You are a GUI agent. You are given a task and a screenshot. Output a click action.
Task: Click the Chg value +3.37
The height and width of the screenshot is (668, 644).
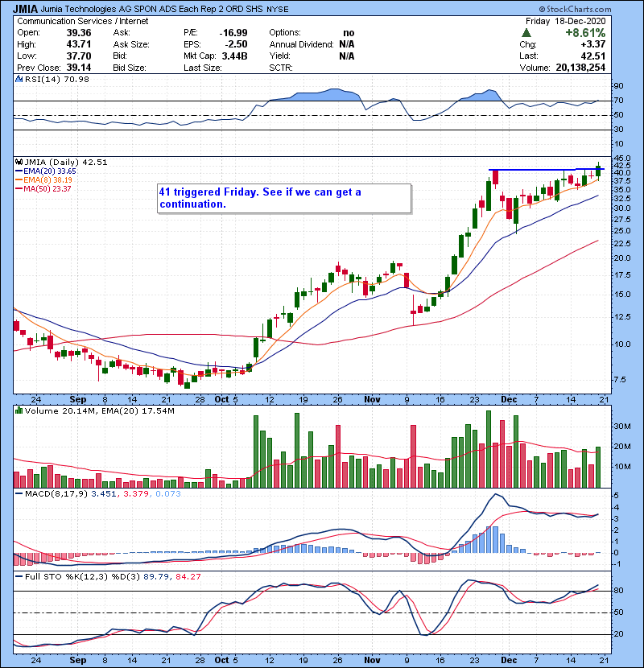(592, 44)
